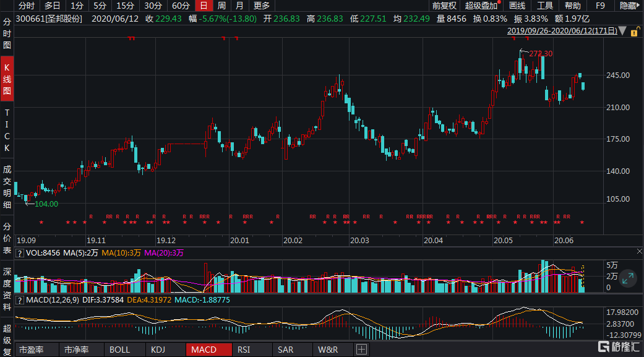Click the F9 button
The image size is (644, 357).
600,6
